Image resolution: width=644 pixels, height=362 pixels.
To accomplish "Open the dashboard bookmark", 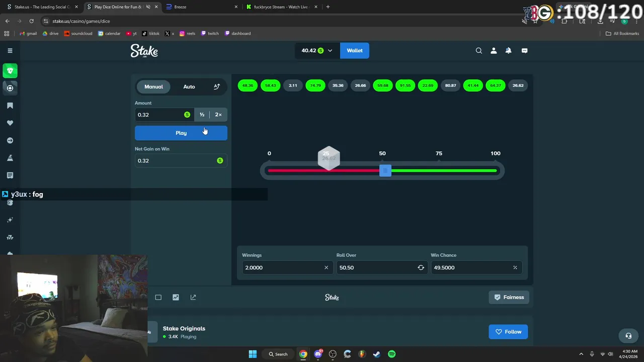I will tap(237, 34).
